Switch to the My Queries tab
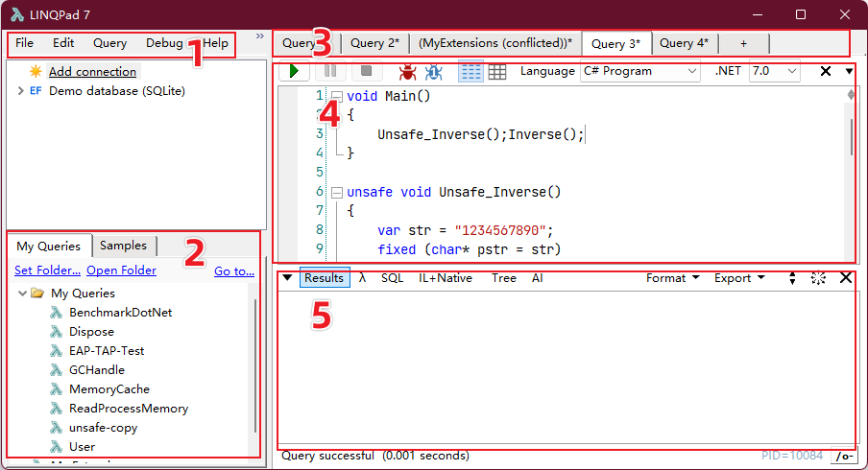The image size is (868, 470). click(x=48, y=247)
